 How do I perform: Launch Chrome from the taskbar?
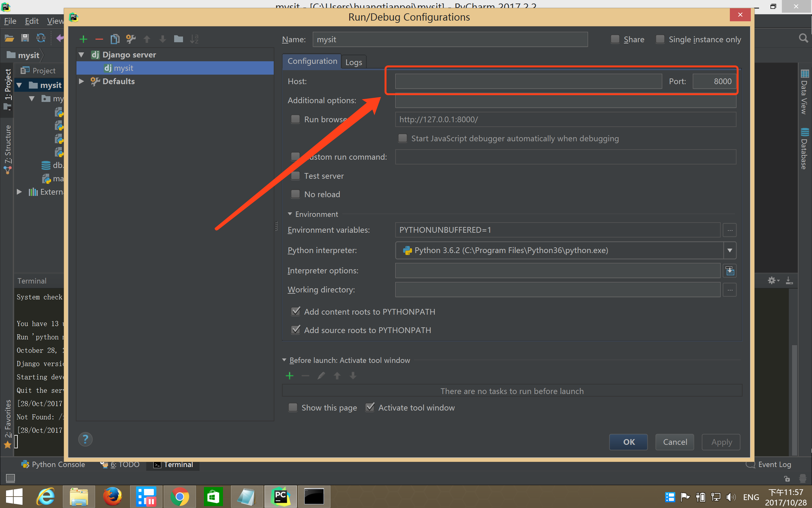(x=180, y=496)
